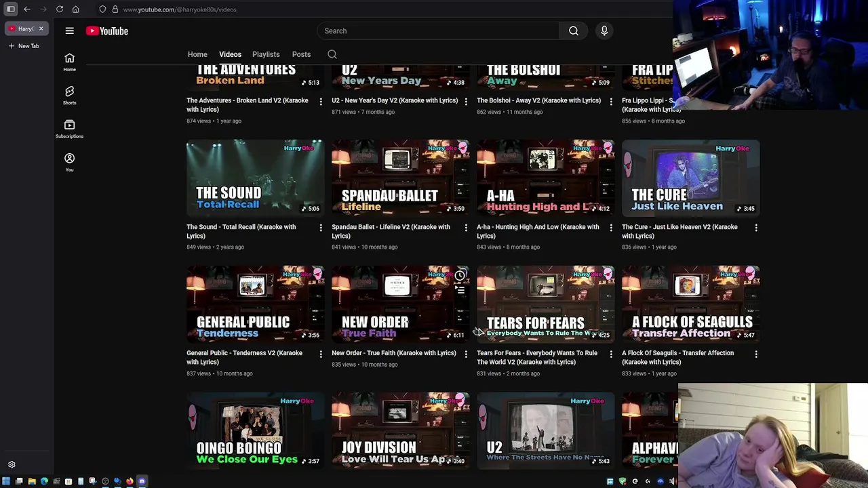Add New Order video to Watch later
868x488 pixels.
pyautogui.click(x=460, y=275)
